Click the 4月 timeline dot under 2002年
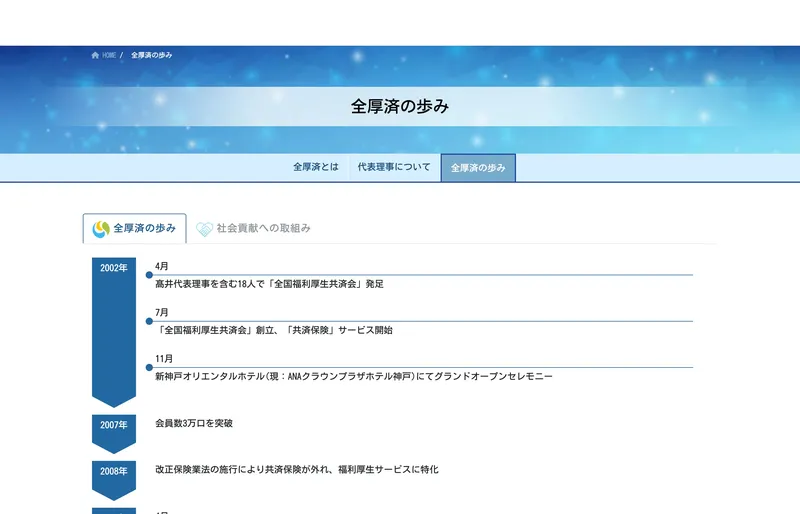This screenshot has width=800, height=514. pyautogui.click(x=149, y=275)
